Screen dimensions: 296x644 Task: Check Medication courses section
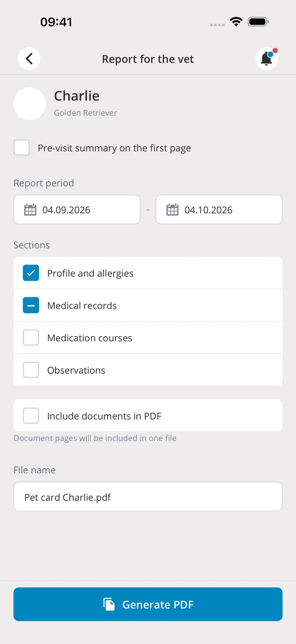point(31,338)
